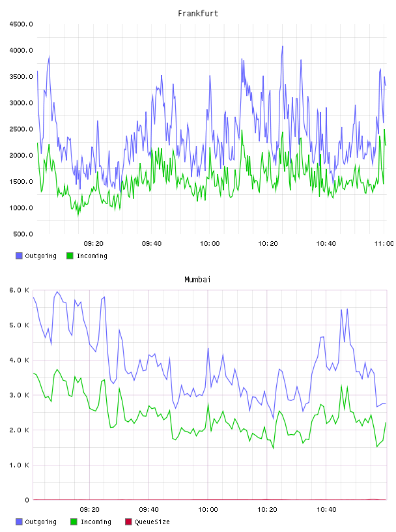Click the 3.0 K y-axis label on Mumbai
Screen dimensions: 396x532
coord(19,395)
